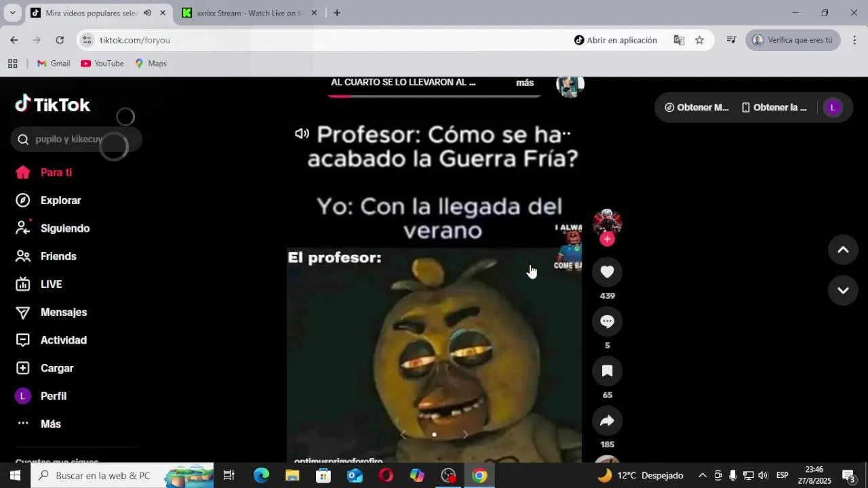Open the Maps bookmark
The image size is (868, 488).
pos(151,63)
